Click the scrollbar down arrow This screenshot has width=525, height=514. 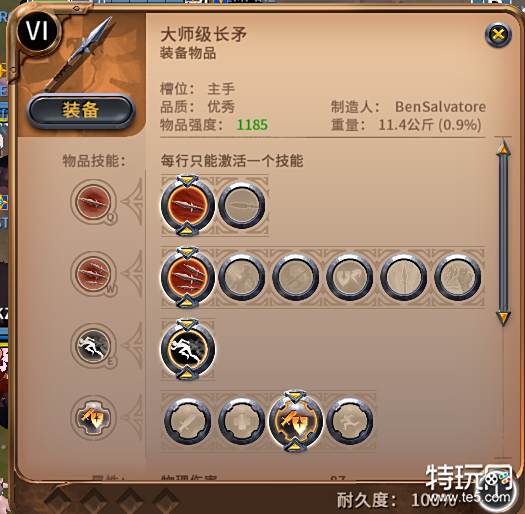pos(503,317)
